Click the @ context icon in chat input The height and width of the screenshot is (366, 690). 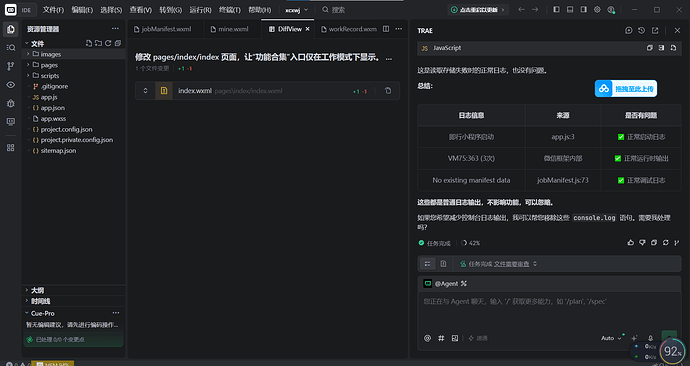(x=427, y=338)
